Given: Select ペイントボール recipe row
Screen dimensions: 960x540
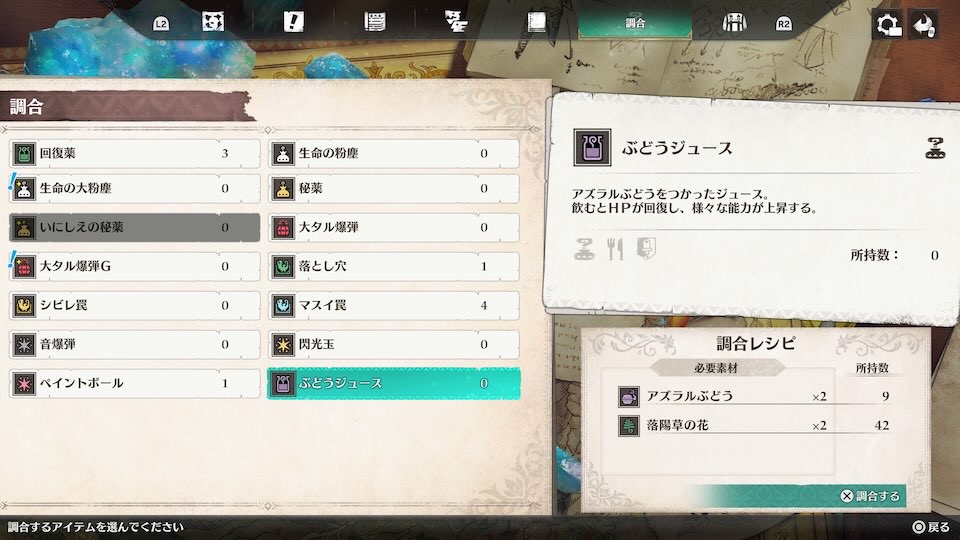Looking at the screenshot, I should 135,383.
